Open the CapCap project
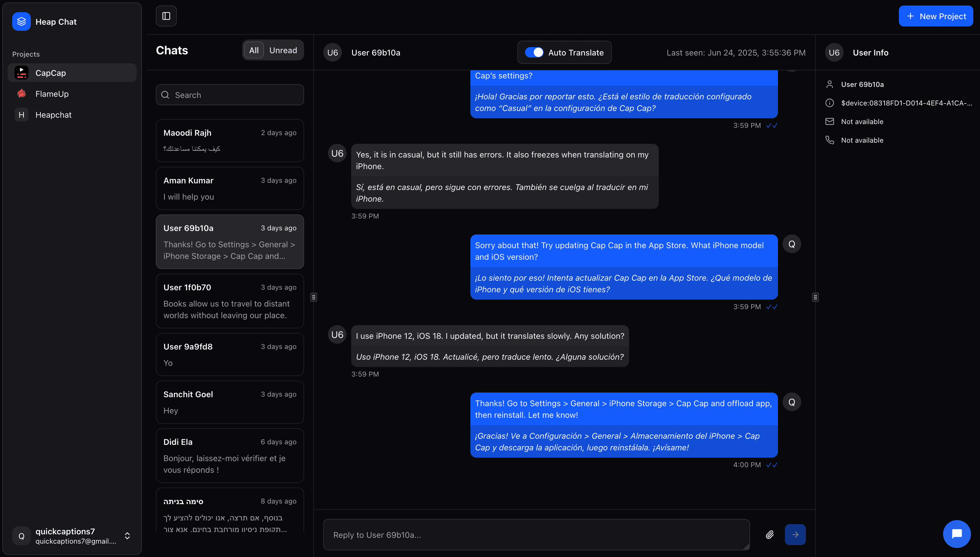This screenshot has width=980, height=557. click(72, 73)
